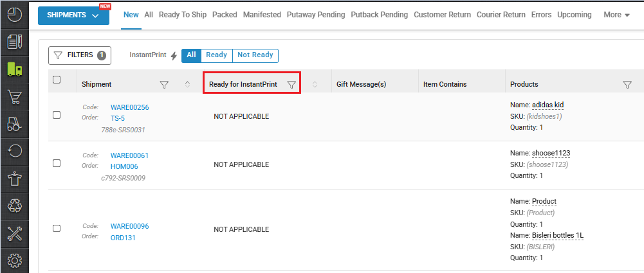Open the dashboard pie chart icon
The width and height of the screenshot is (644, 273).
pos(14,14)
